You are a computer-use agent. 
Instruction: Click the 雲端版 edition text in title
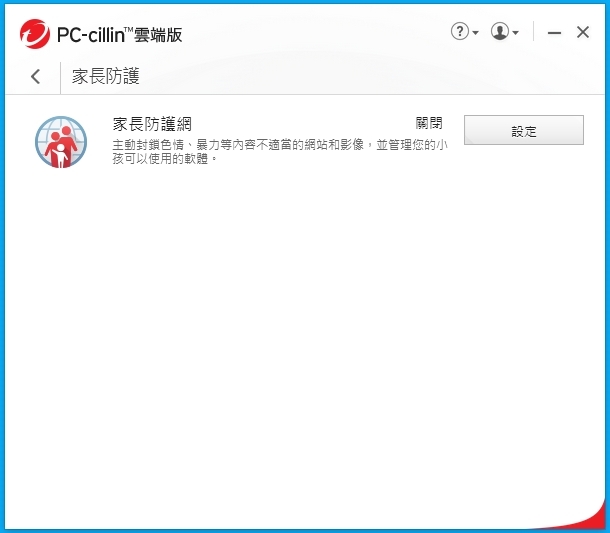[x=158, y=35]
